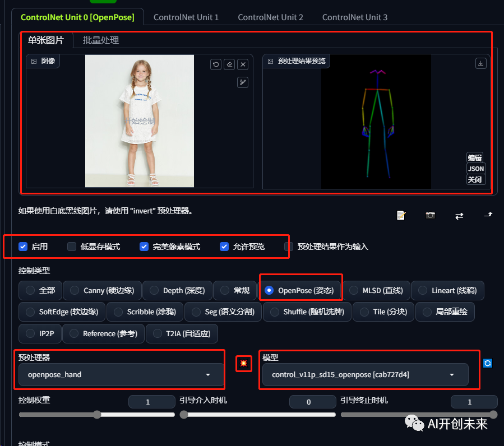504x446 pixels.
Task: Click the camera webcam icon
Action: (431, 215)
